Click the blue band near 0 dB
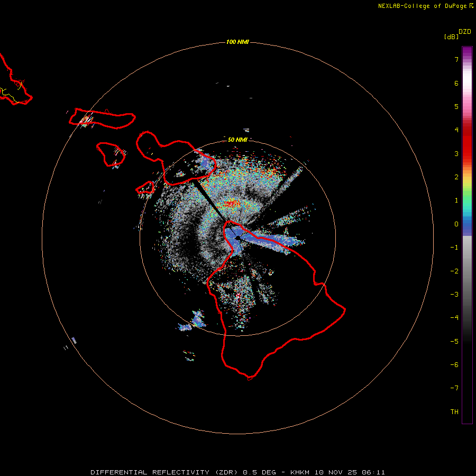476x476 pixels. 467,226
